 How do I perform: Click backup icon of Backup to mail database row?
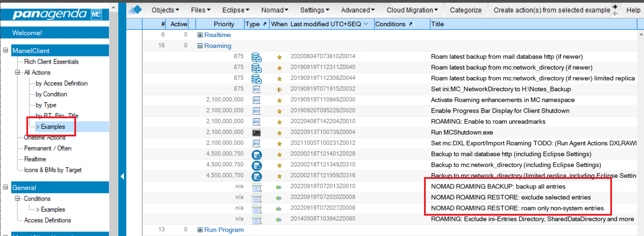(x=257, y=154)
